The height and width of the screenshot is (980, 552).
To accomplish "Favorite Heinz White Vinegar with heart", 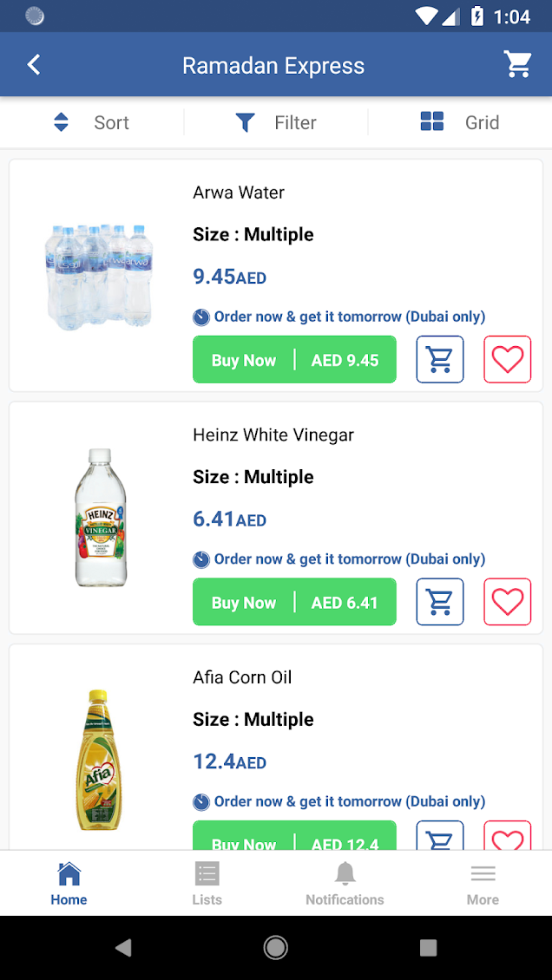I will click(x=507, y=602).
